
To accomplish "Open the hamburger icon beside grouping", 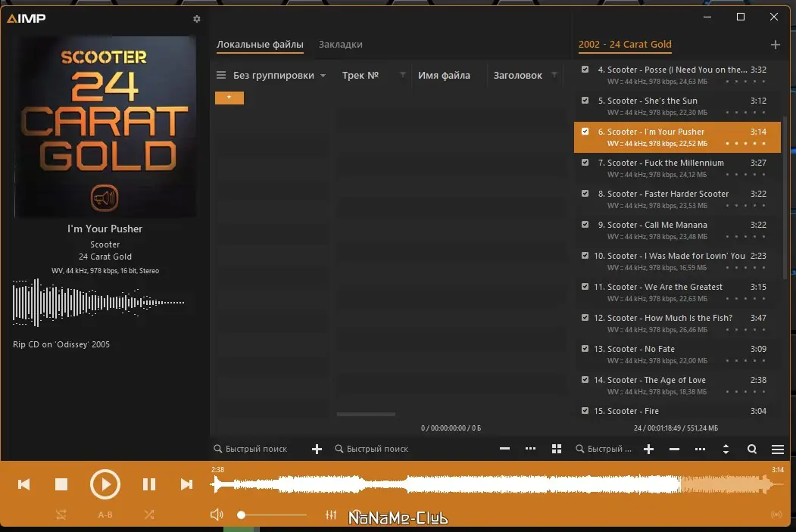I will coord(221,75).
